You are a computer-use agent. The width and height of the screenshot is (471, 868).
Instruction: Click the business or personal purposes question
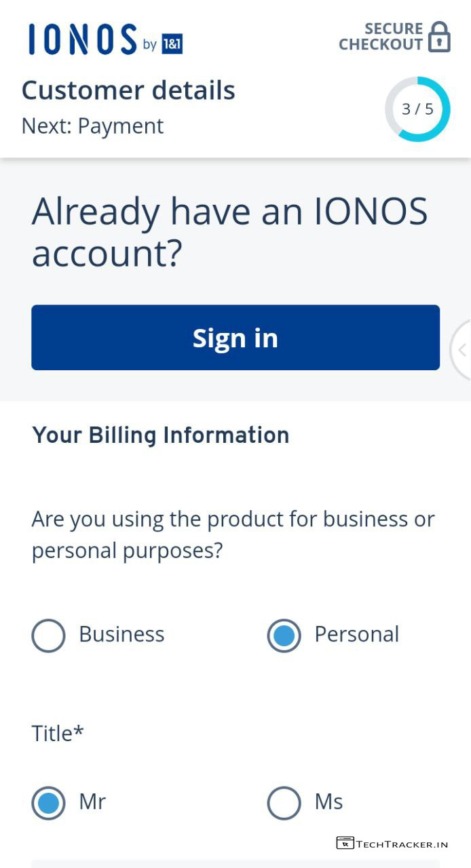(233, 534)
